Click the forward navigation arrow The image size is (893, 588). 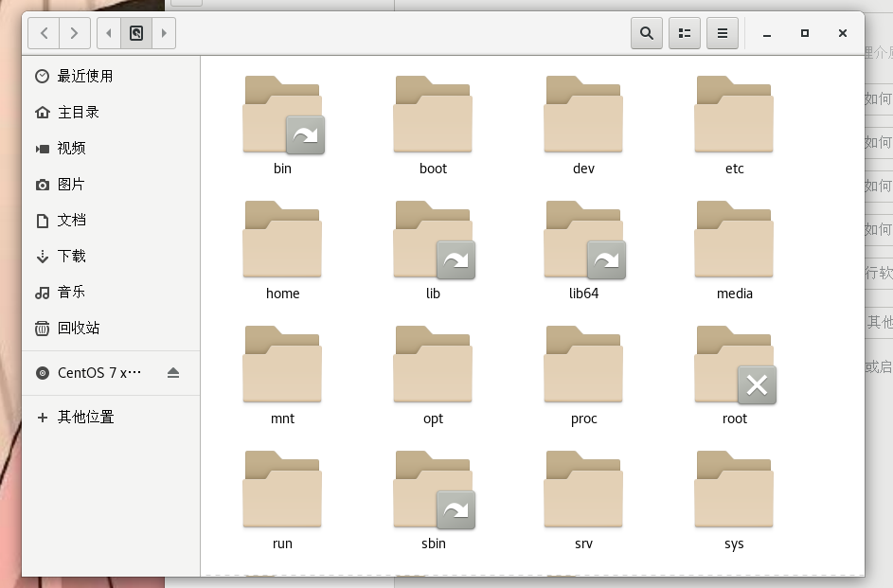(75, 32)
